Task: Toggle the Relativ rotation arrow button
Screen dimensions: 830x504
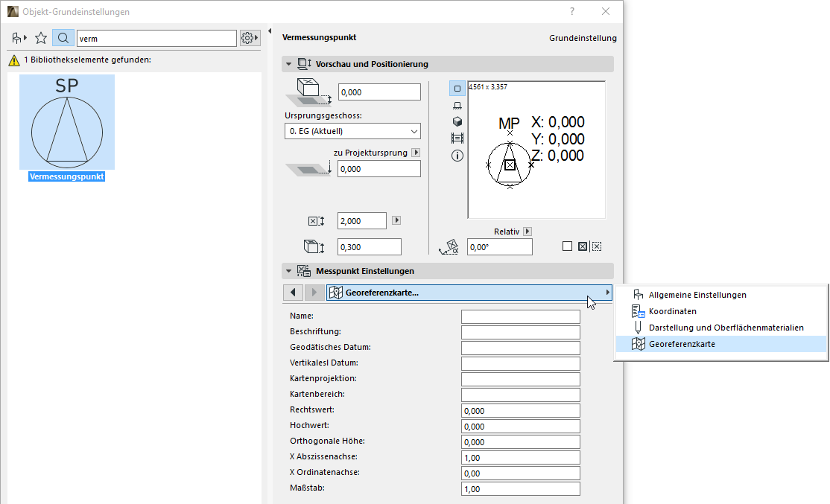Action: click(x=528, y=232)
